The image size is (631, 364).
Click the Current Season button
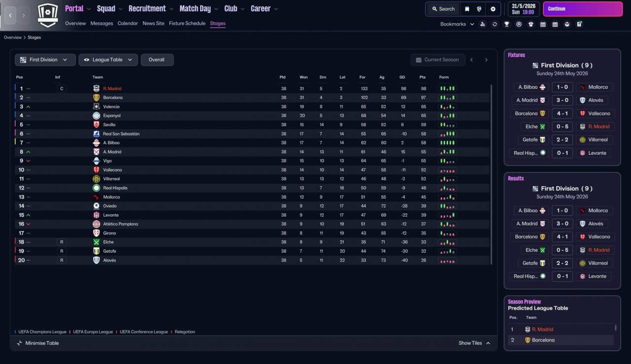tap(438, 60)
